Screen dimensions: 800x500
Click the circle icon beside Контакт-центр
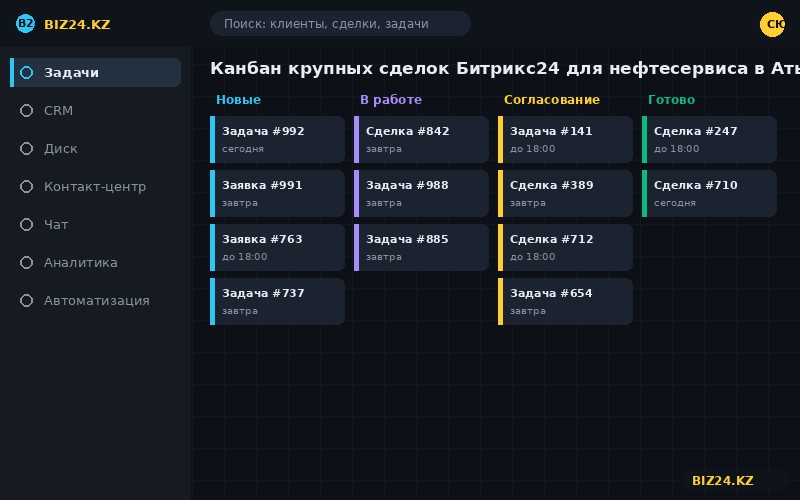pyautogui.click(x=27, y=187)
